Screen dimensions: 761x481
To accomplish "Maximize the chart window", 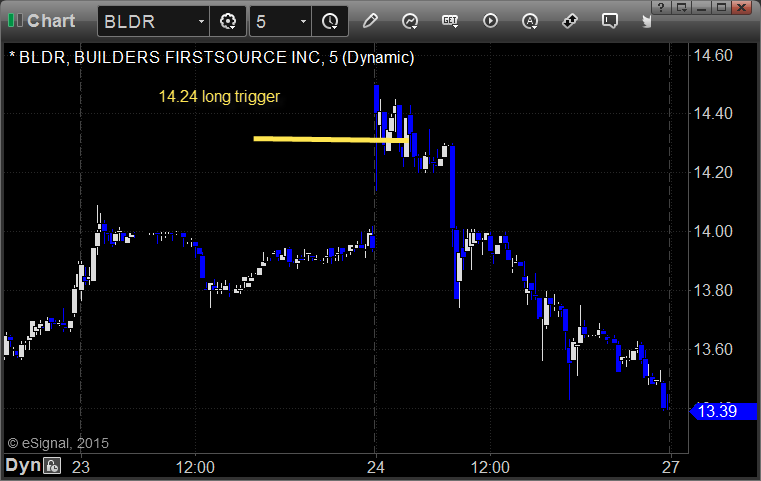I will 722,7.
